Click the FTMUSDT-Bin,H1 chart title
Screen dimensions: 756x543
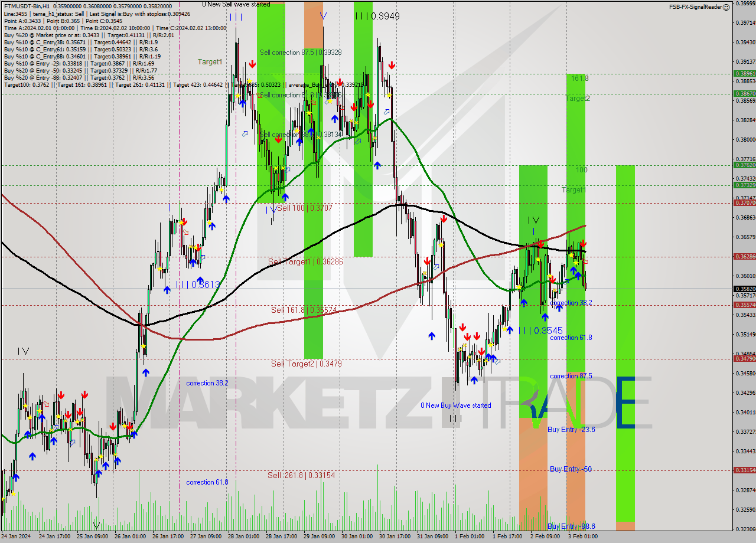(27, 5)
